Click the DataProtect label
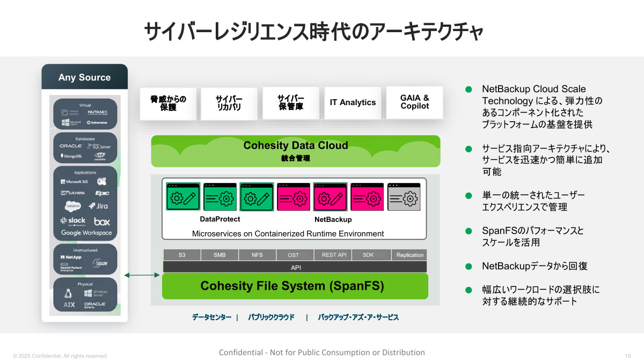 (220, 219)
